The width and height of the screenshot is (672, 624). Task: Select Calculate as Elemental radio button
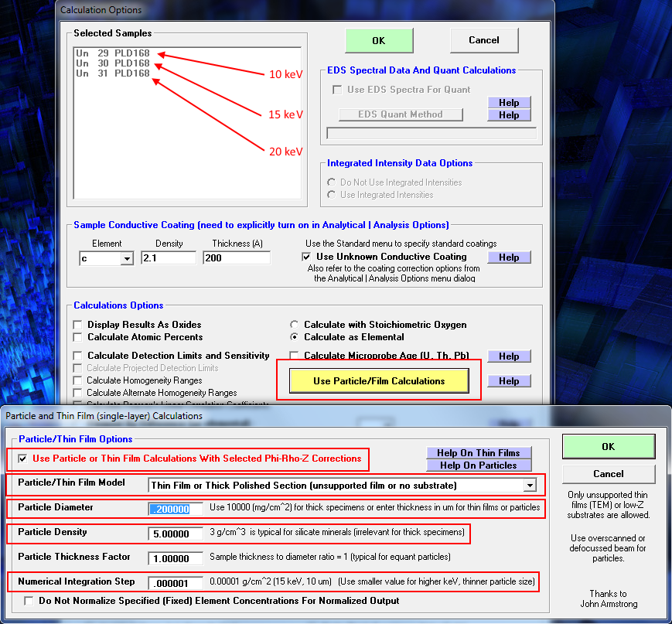tap(294, 337)
